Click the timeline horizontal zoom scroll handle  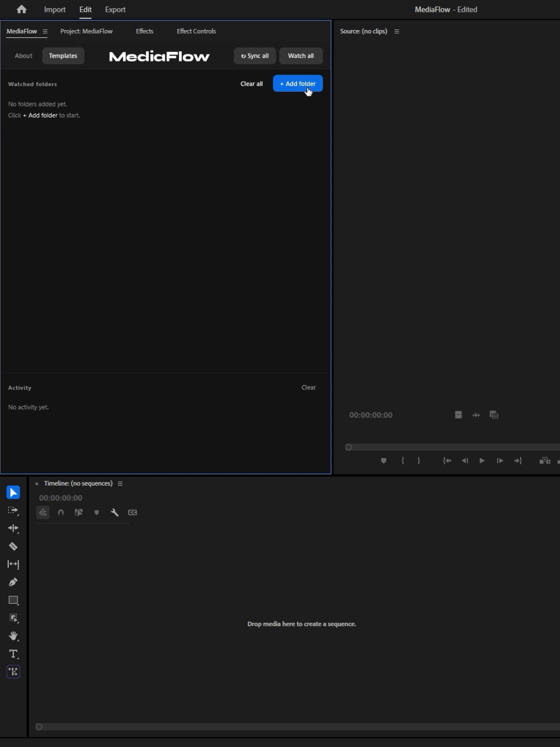(39, 727)
